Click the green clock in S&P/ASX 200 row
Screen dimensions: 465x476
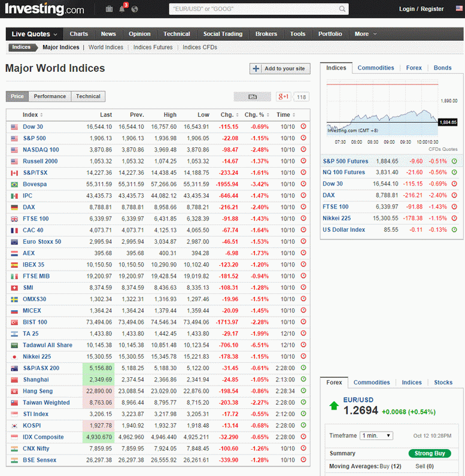point(303,368)
